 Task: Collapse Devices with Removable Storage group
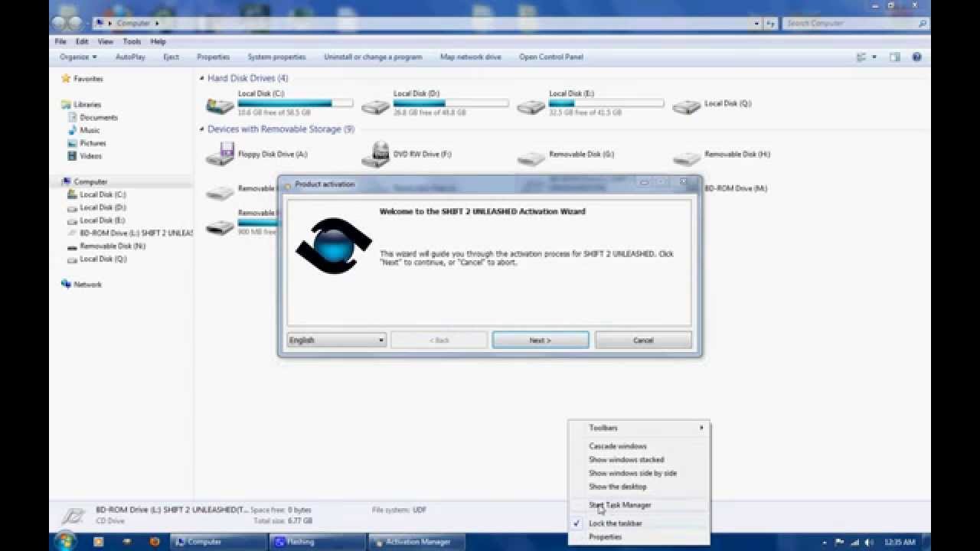tap(202, 129)
